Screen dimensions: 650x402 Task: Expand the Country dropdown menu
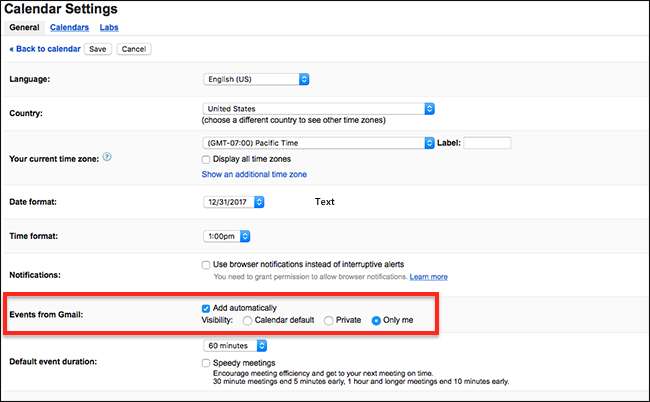coord(317,108)
